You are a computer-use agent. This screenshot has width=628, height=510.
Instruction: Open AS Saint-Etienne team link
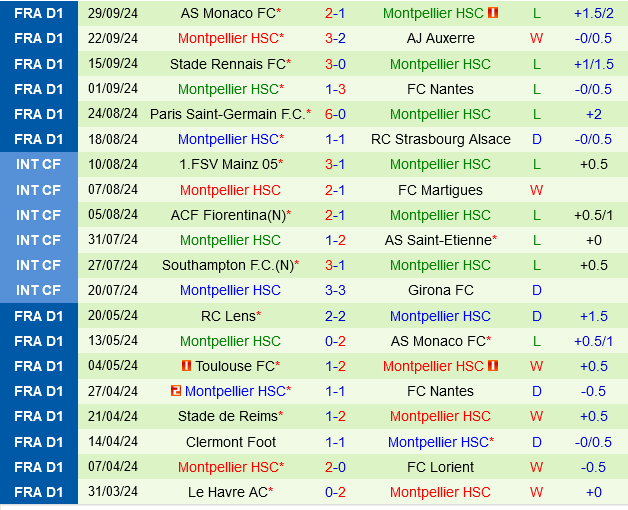438,240
